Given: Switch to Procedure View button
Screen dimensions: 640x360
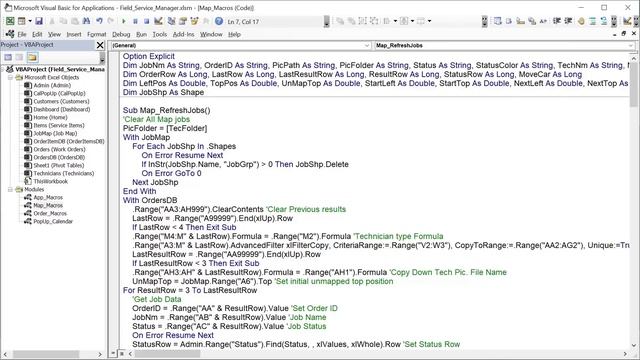Looking at the screenshot, I should coord(114,353).
